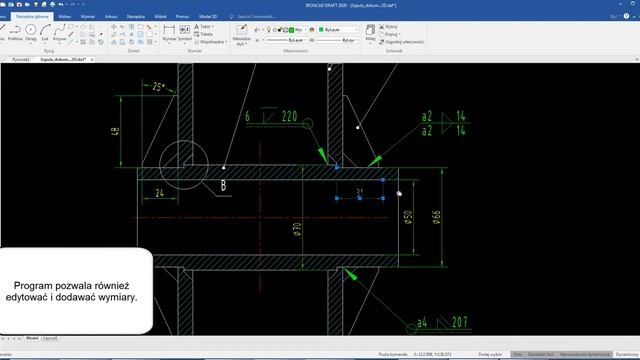The width and height of the screenshot is (640, 360).
Task: Click the print icon in quick access toolbar
Action: (52, 4)
